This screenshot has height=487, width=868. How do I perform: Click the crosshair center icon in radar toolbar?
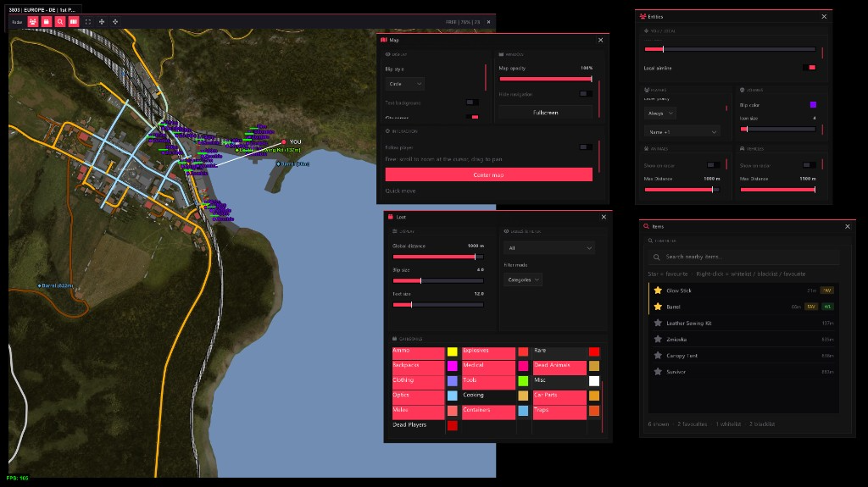click(115, 21)
